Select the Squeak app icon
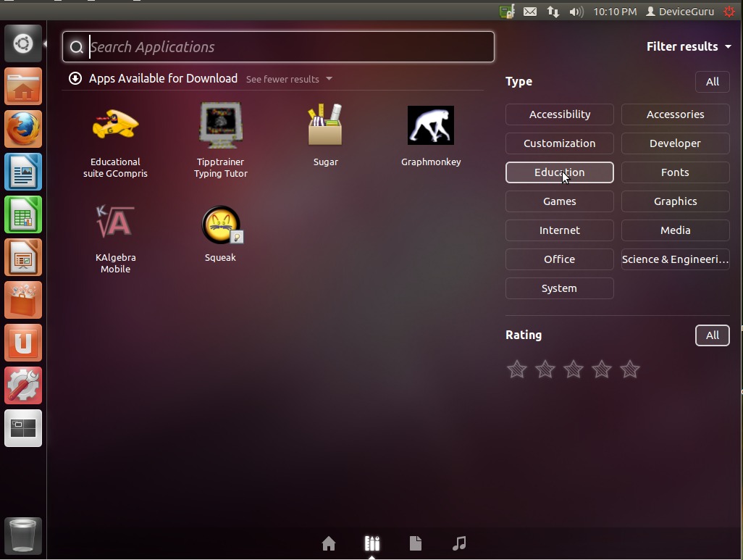 click(222, 225)
